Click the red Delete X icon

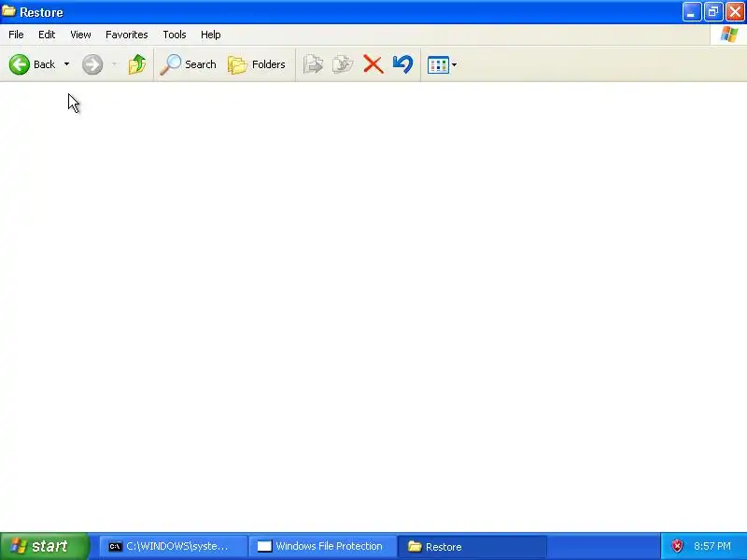click(x=373, y=64)
